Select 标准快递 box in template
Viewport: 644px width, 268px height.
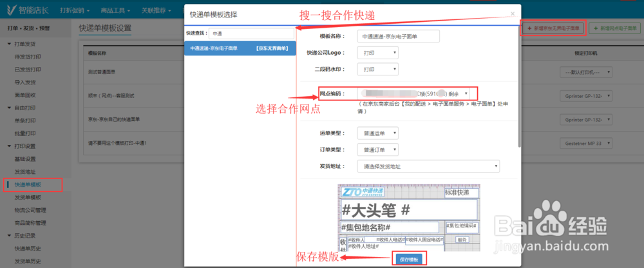click(462, 193)
